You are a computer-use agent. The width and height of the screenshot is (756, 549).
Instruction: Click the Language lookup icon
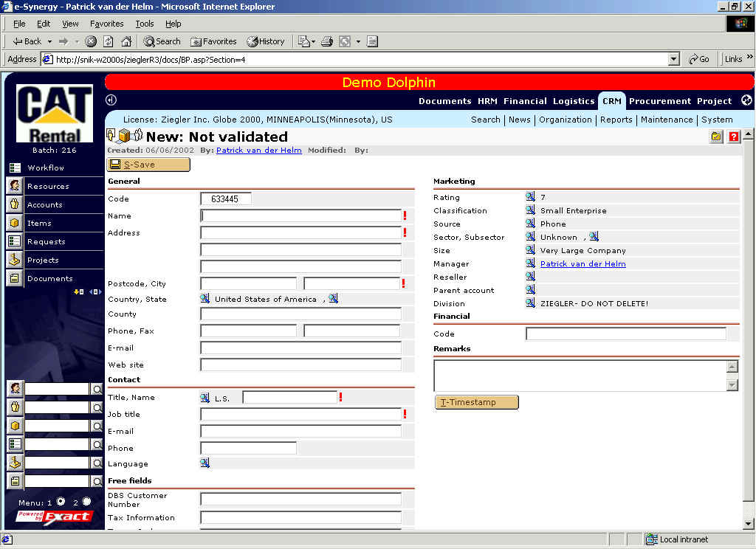[x=205, y=463]
